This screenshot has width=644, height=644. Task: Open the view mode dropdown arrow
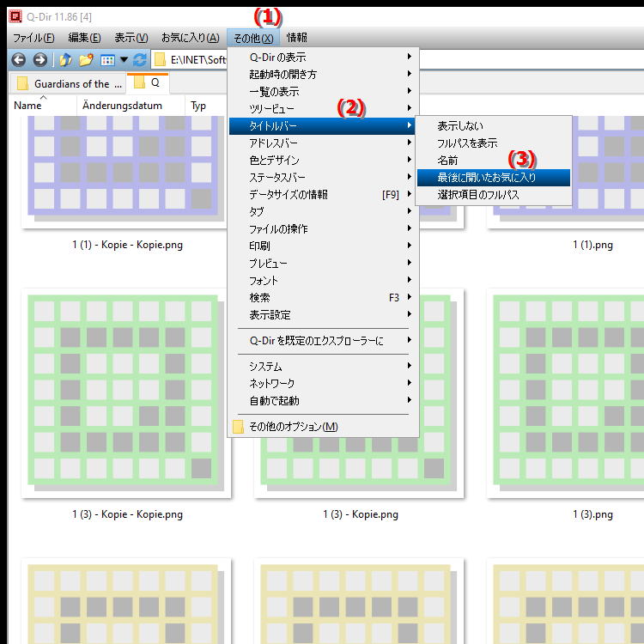(x=124, y=60)
